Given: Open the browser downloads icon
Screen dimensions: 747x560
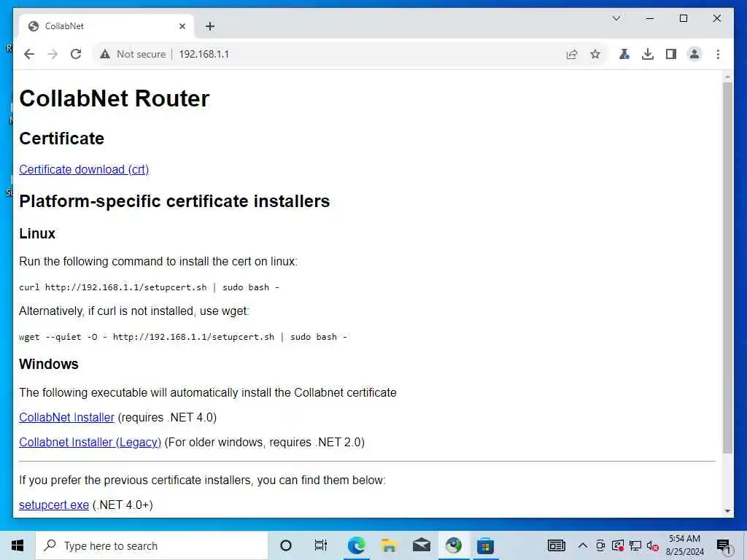Looking at the screenshot, I should tap(648, 54).
